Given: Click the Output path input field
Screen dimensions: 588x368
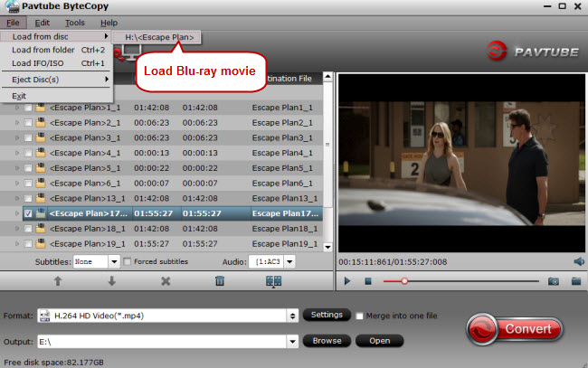Looking at the screenshot, I should pyautogui.click(x=162, y=342).
